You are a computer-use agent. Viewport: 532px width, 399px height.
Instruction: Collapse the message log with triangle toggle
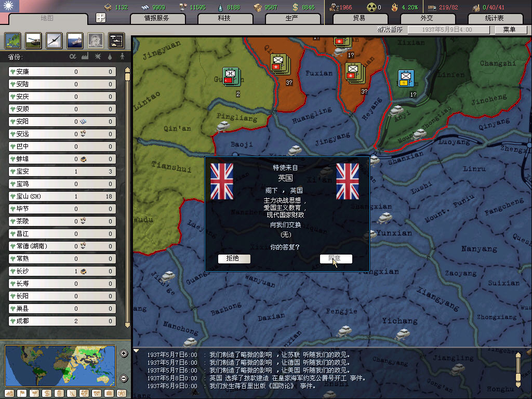tap(136, 351)
